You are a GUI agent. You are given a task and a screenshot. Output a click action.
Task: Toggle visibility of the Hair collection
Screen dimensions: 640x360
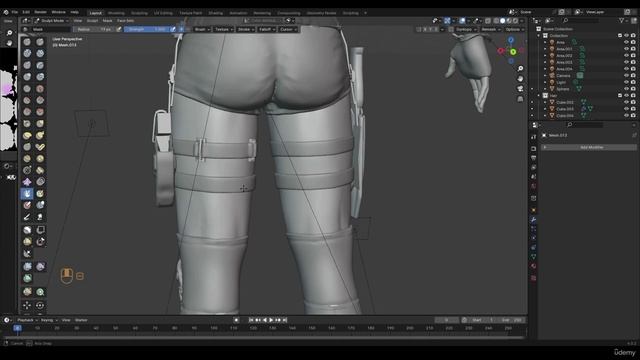(626, 96)
